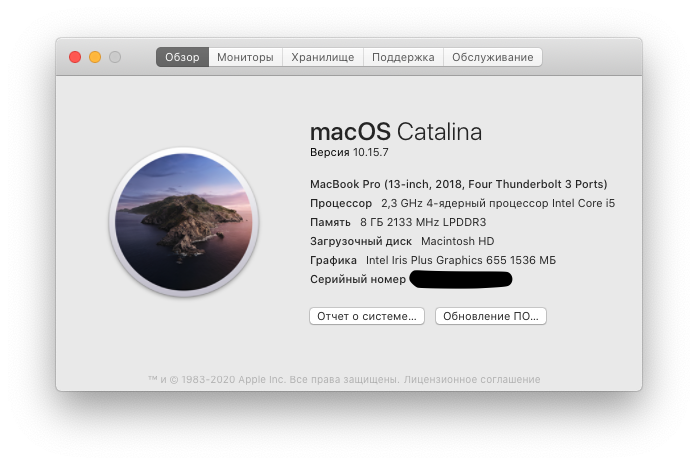
Task: Click the Macintosh HD startup disk value
Action: [x=458, y=241]
